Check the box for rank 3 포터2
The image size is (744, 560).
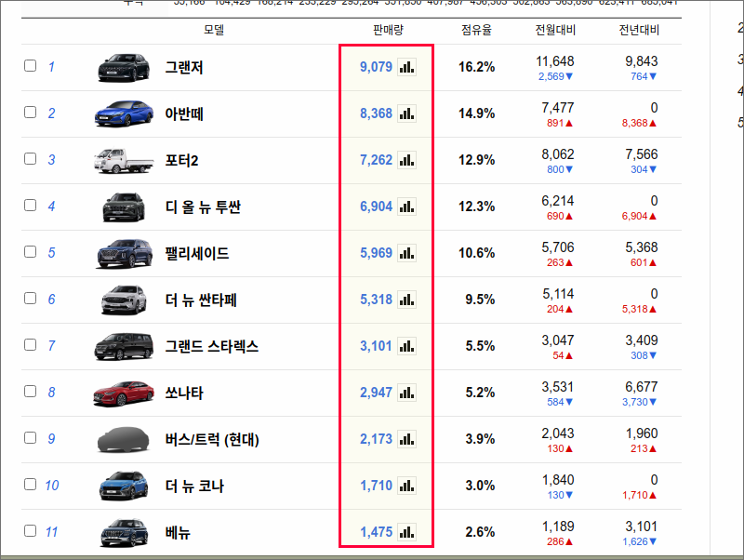(31, 158)
